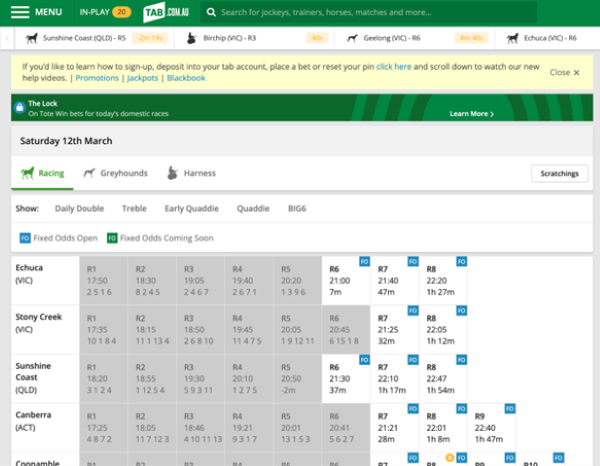The image size is (600, 466).
Task: Open Sunshine Coast (QLD) - R5 ticker item
Action: click(95, 38)
